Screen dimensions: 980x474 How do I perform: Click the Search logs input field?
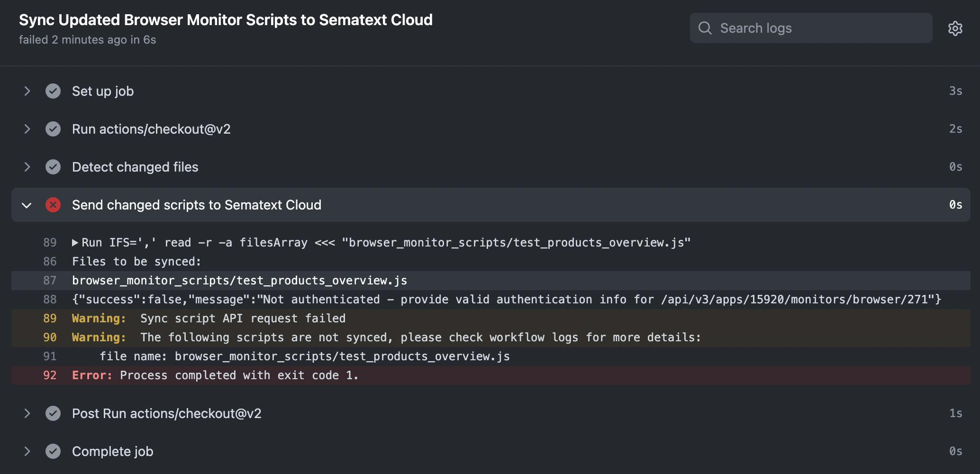[811, 28]
